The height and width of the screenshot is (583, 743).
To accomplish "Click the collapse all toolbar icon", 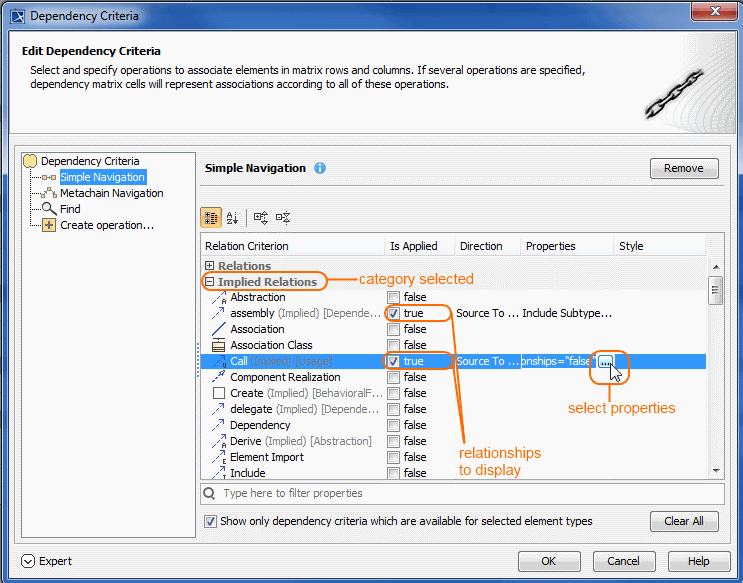I will [283, 218].
